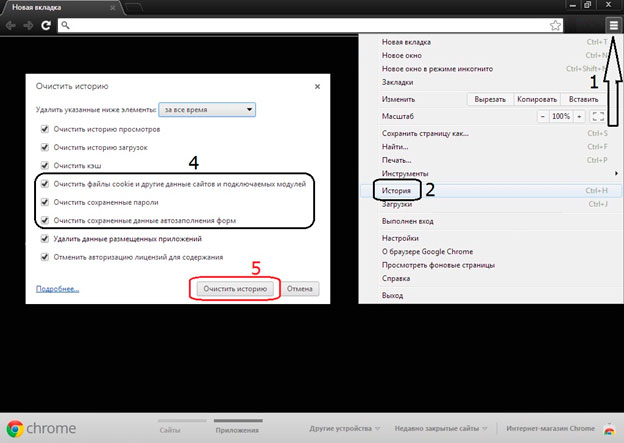This screenshot has width=624, height=443.
Task: Click the browser back arrow
Action: pyautogui.click(x=11, y=25)
